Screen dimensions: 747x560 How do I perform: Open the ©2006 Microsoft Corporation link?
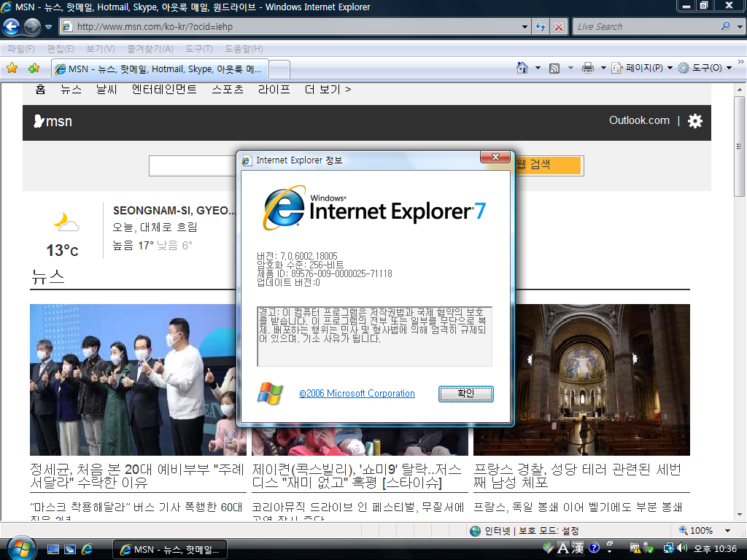[357, 393]
